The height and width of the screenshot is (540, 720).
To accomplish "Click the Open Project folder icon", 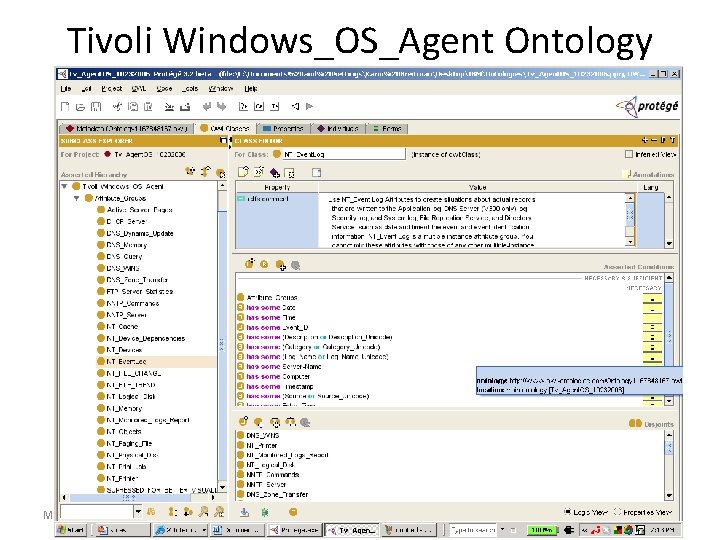I will tap(80, 107).
